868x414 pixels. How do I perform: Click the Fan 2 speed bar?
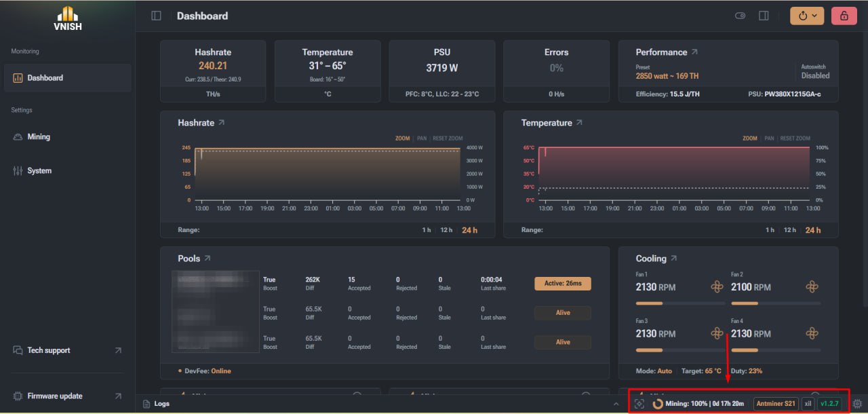tap(776, 303)
